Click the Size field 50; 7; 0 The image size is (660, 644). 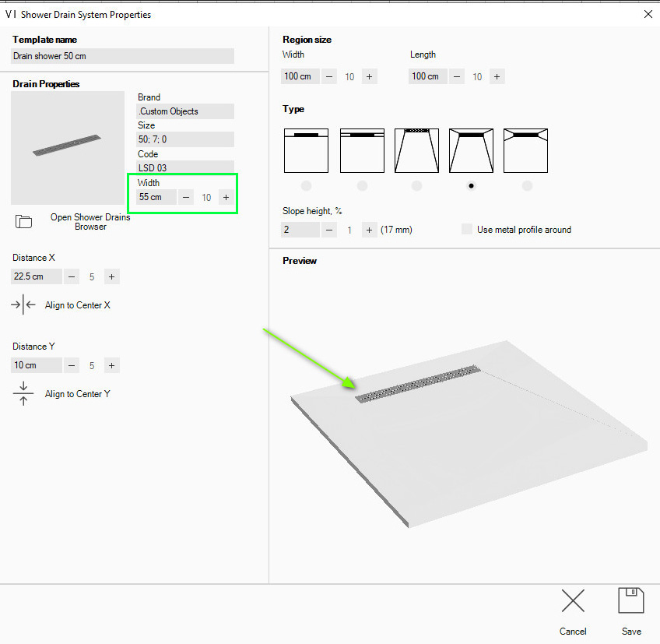[x=185, y=139]
